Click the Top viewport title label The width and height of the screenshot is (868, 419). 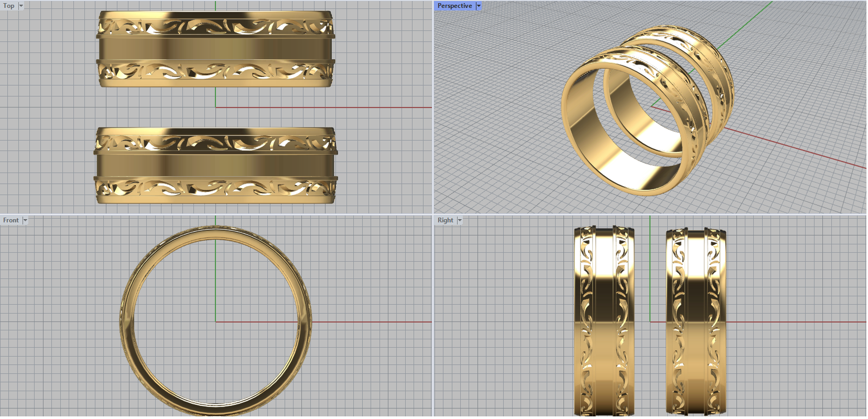[9, 6]
